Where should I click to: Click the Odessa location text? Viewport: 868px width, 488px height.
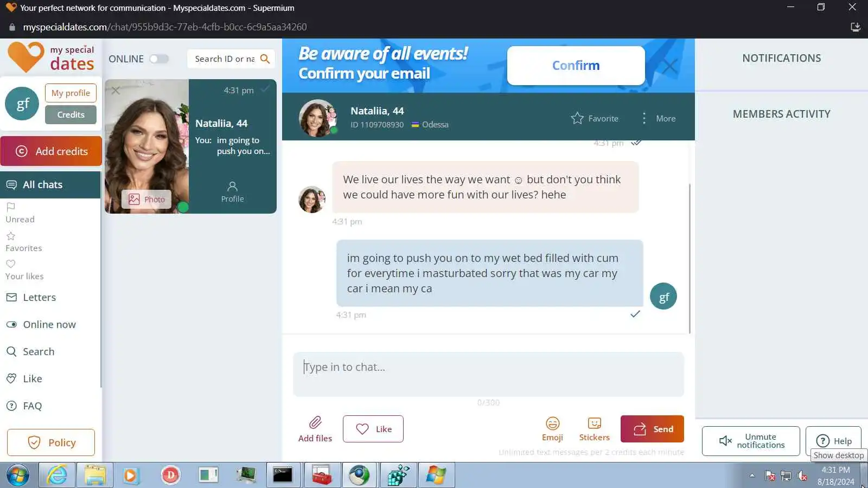[435, 125]
